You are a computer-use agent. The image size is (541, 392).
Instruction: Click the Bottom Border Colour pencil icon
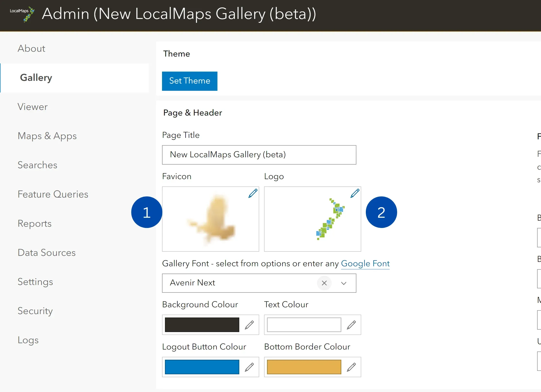click(352, 367)
